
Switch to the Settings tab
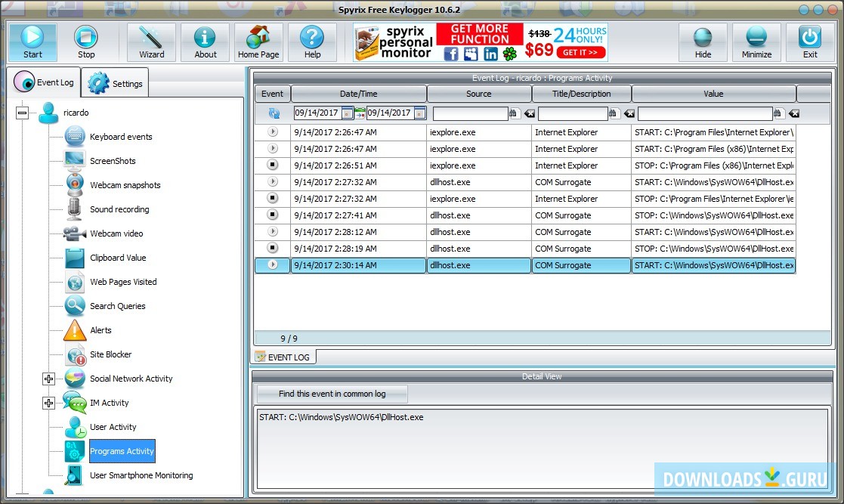(116, 83)
